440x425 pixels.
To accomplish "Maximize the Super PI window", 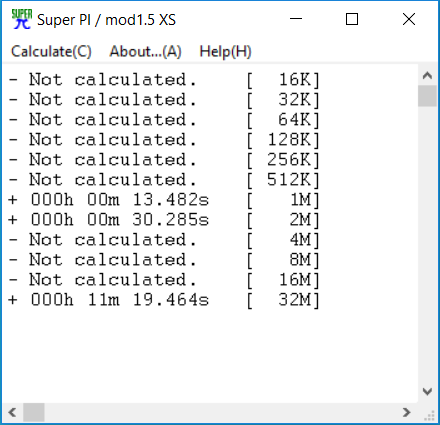I will coord(352,19).
